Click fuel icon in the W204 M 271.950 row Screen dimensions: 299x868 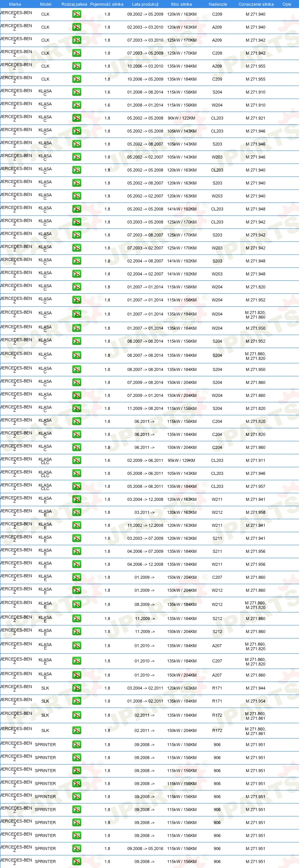click(x=77, y=328)
